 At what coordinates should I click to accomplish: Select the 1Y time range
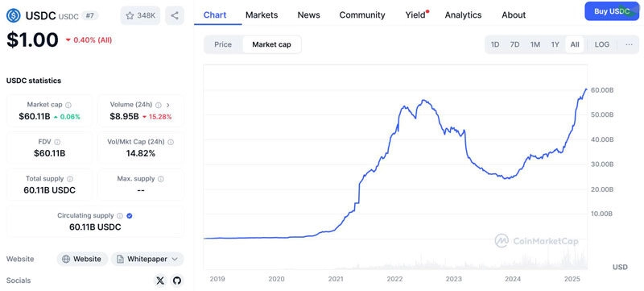tap(555, 44)
